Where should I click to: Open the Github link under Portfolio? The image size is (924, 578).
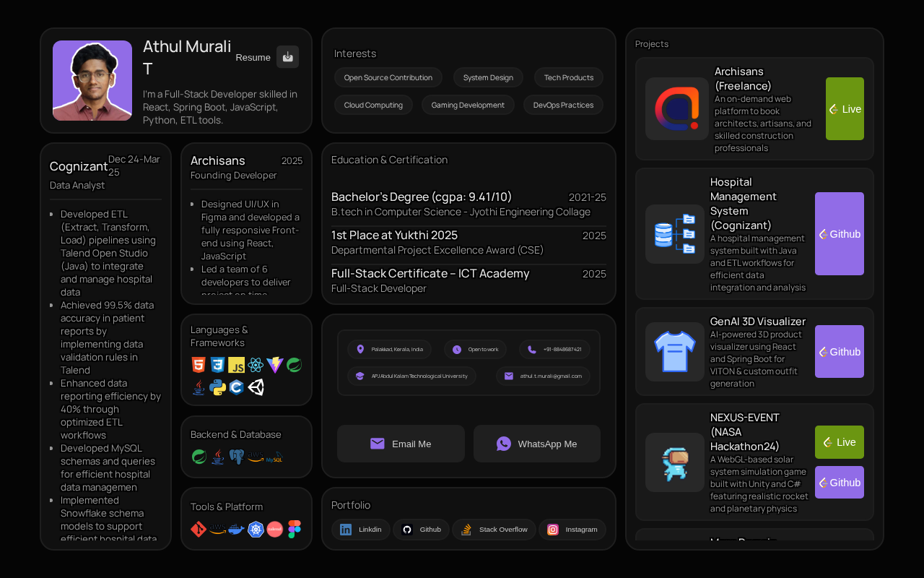click(422, 530)
